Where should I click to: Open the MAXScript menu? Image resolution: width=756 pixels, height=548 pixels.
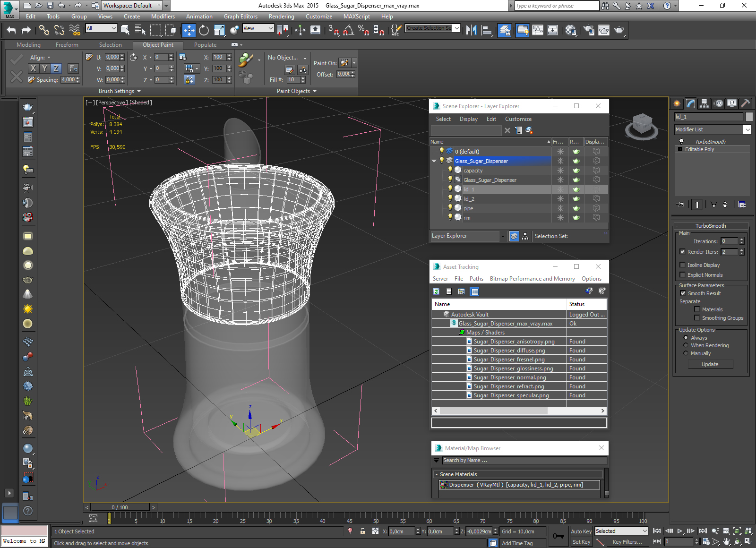[356, 17]
